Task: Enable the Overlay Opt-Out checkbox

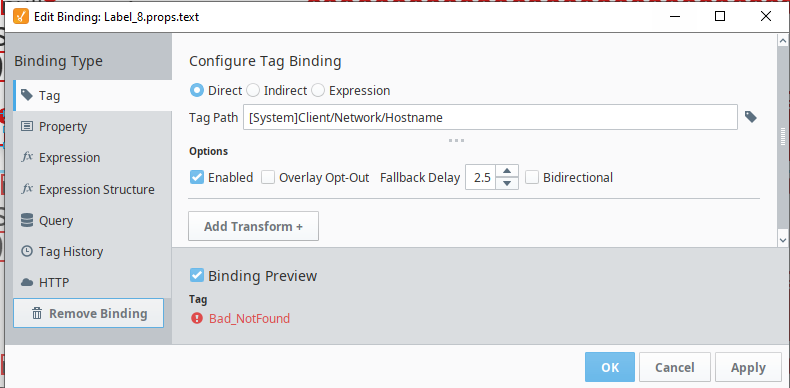Action: pyautogui.click(x=268, y=177)
